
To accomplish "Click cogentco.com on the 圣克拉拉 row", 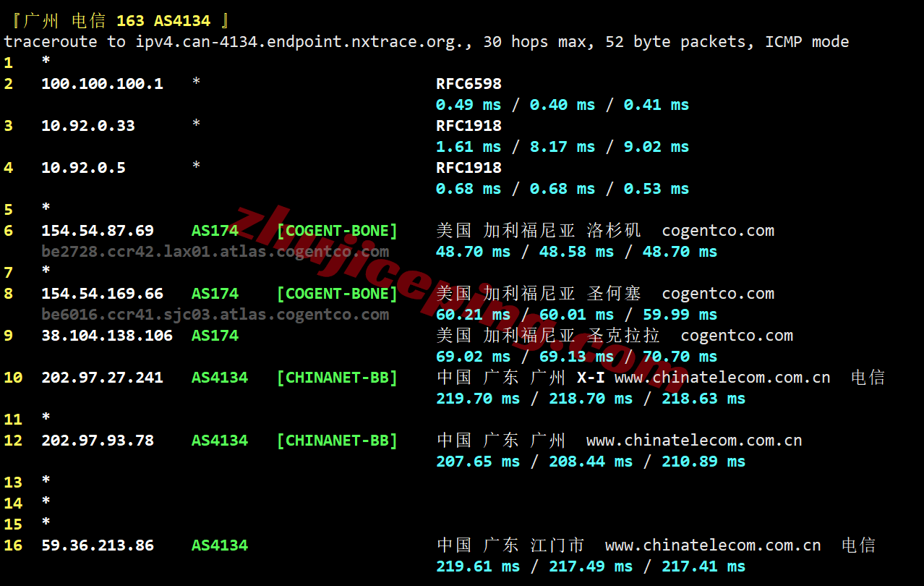I will pyautogui.click(x=737, y=336).
